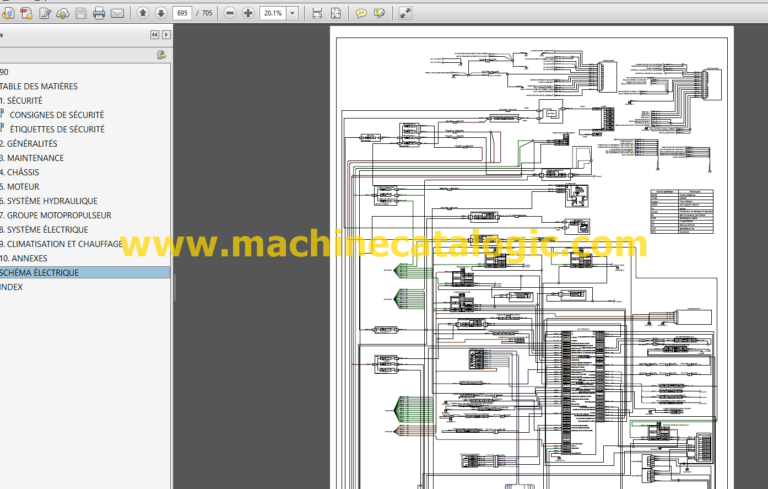
Task: Open the CONSIGNES DE SÉCURITÉ bookmark
Action: coord(57,115)
